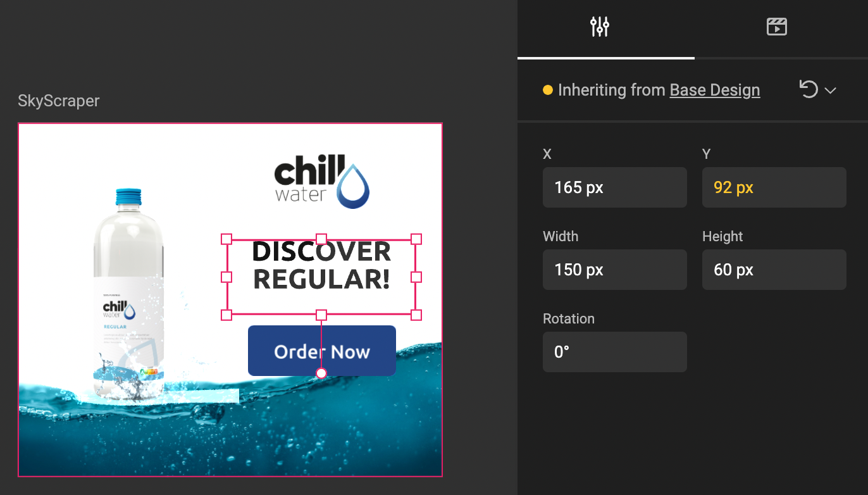Viewport: 868px width, 495px height.
Task: Edit the Height value field
Action: click(774, 270)
